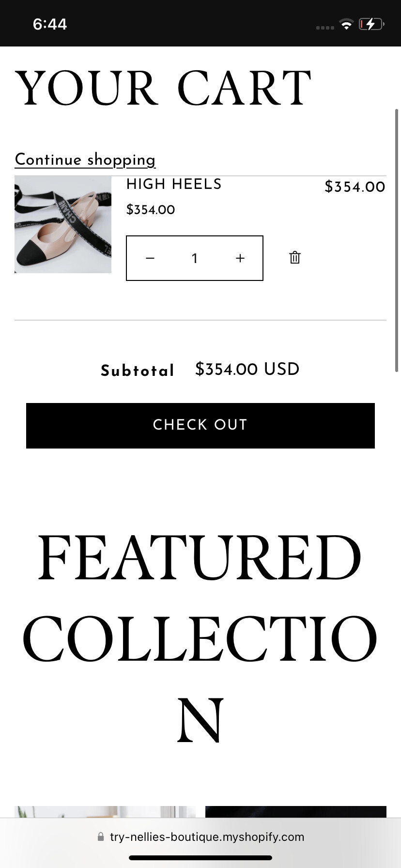
Task: Tap the Wi-Fi status icon
Action: coord(346,24)
